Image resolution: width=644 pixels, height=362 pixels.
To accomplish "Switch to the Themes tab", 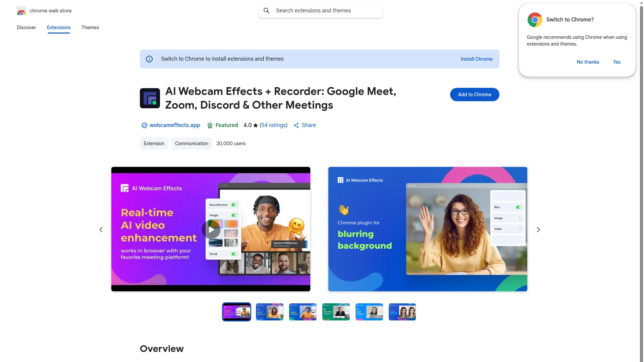I will tap(90, 27).
